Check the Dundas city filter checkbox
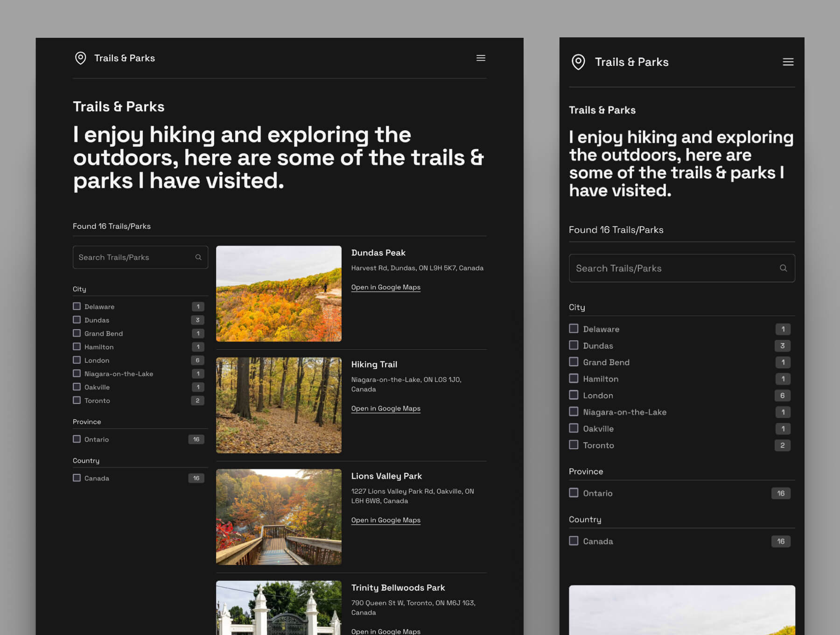This screenshot has width=840, height=635. (77, 319)
